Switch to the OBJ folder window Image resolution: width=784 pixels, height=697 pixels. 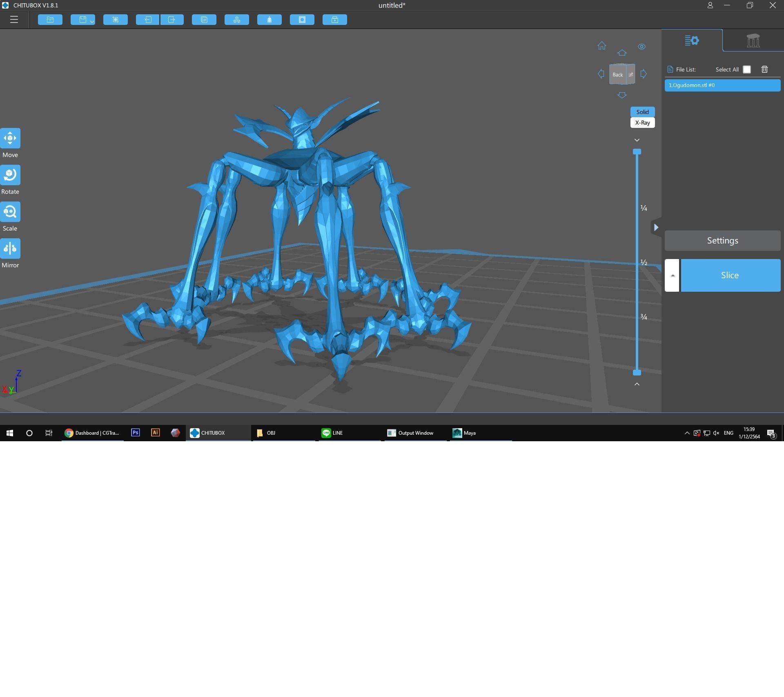(x=284, y=433)
